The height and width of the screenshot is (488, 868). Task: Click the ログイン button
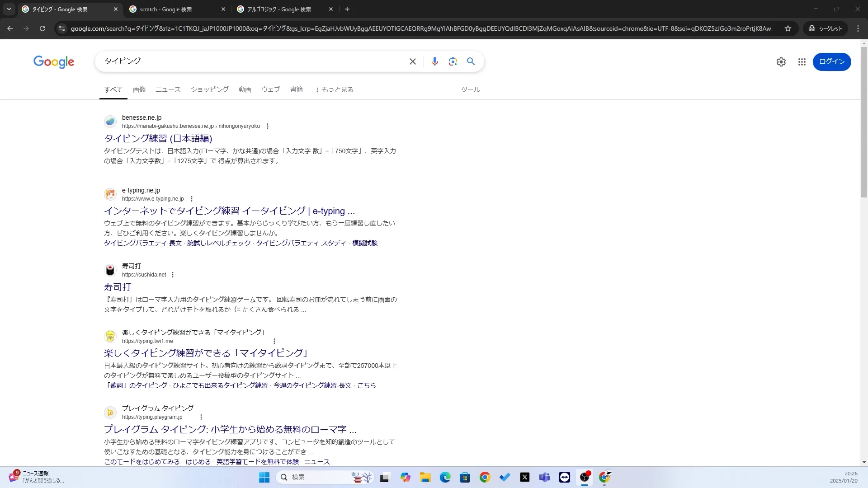(831, 62)
